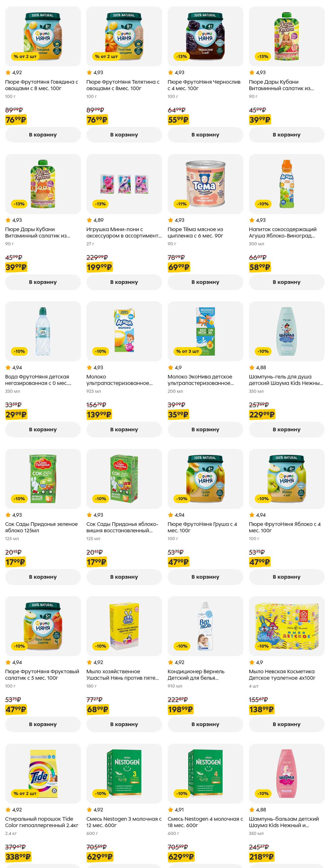The width and height of the screenshot is (326, 868).
Task: Click the "% от 2 шт" badge on Tide
Action: click(x=25, y=793)
